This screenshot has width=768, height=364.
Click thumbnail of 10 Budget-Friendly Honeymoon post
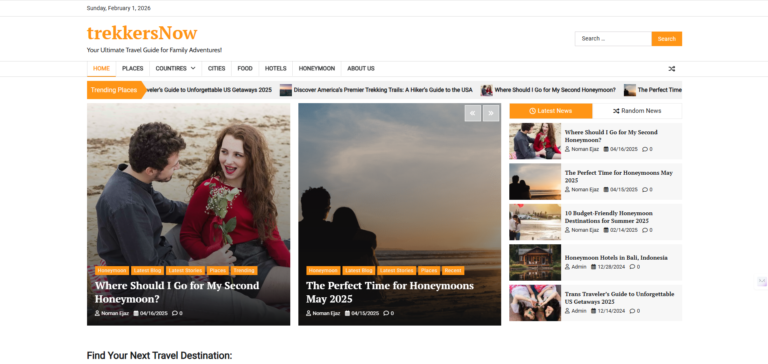point(535,222)
